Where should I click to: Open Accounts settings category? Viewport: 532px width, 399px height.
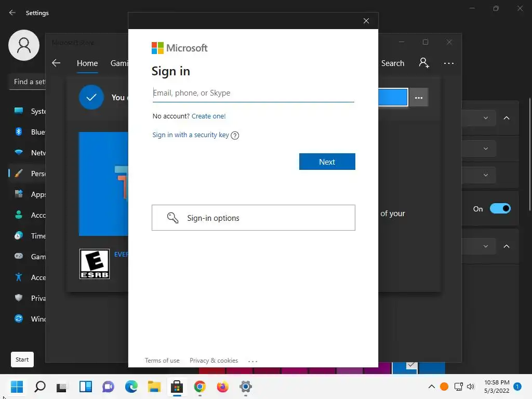[27, 215]
